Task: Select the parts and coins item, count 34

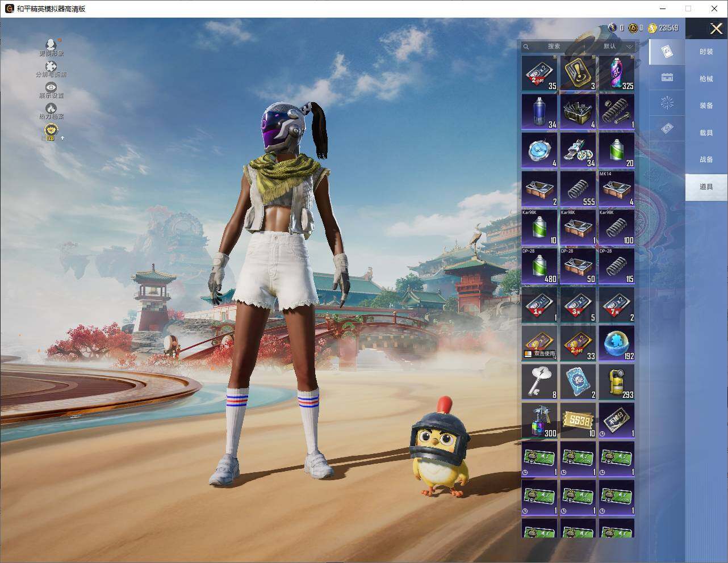Action: click(578, 150)
